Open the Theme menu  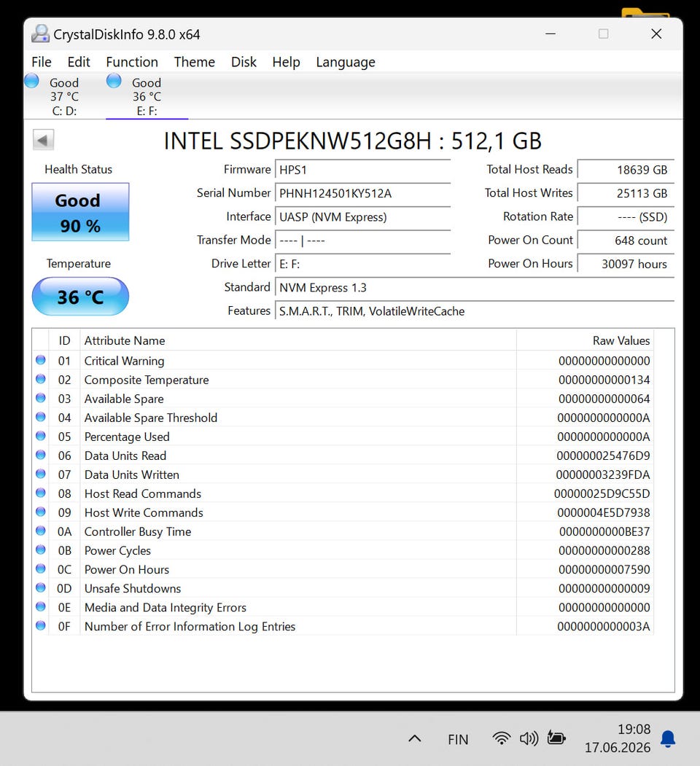(194, 62)
